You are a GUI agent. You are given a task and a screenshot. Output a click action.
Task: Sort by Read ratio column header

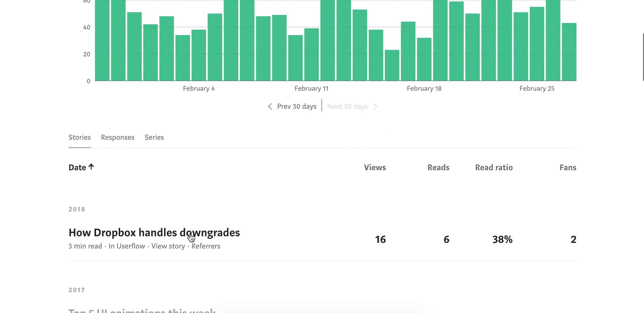(x=494, y=168)
